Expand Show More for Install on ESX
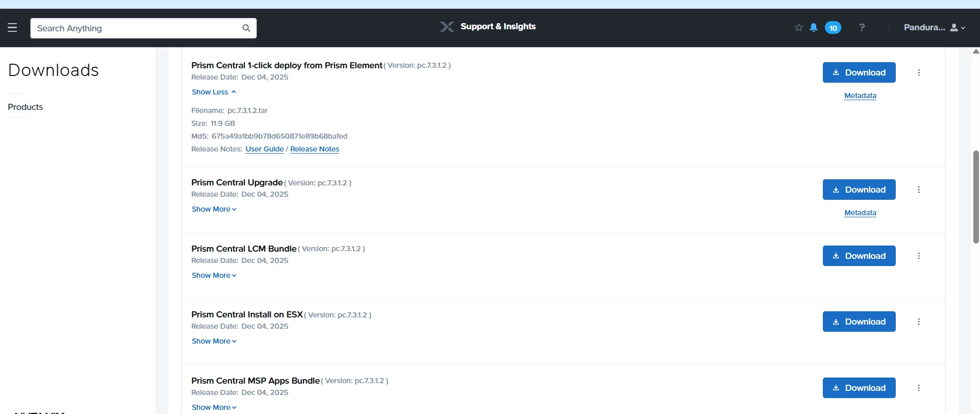The width and height of the screenshot is (980, 414). click(214, 341)
